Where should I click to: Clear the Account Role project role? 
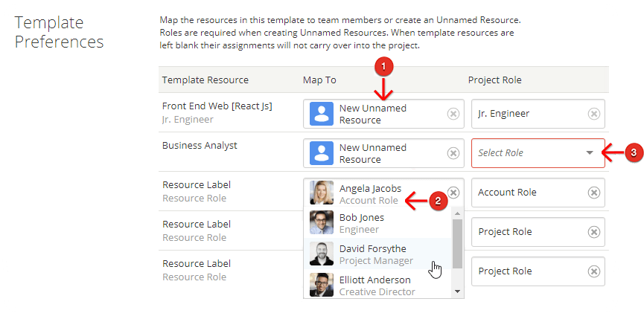594,193
